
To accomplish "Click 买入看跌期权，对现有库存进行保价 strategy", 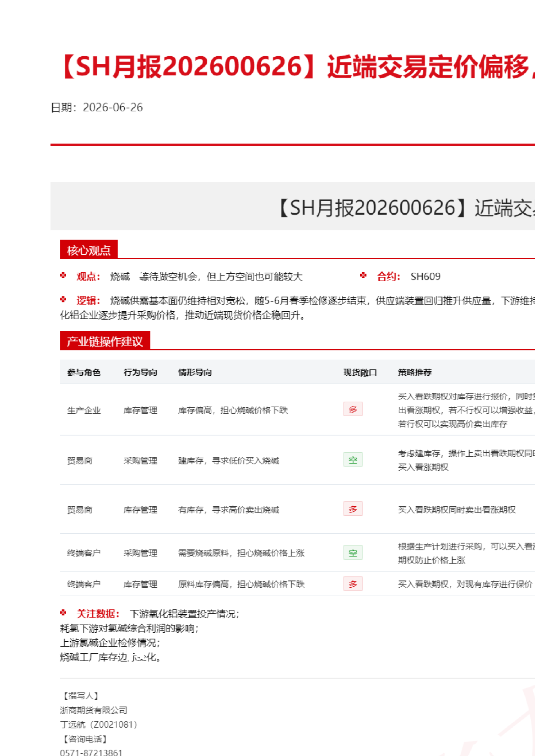I will (465, 584).
